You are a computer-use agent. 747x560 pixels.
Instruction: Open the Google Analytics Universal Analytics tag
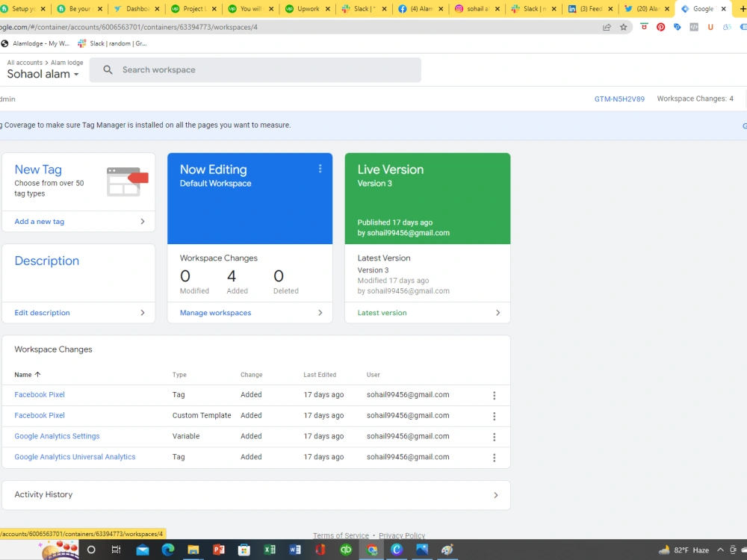(x=75, y=457)
